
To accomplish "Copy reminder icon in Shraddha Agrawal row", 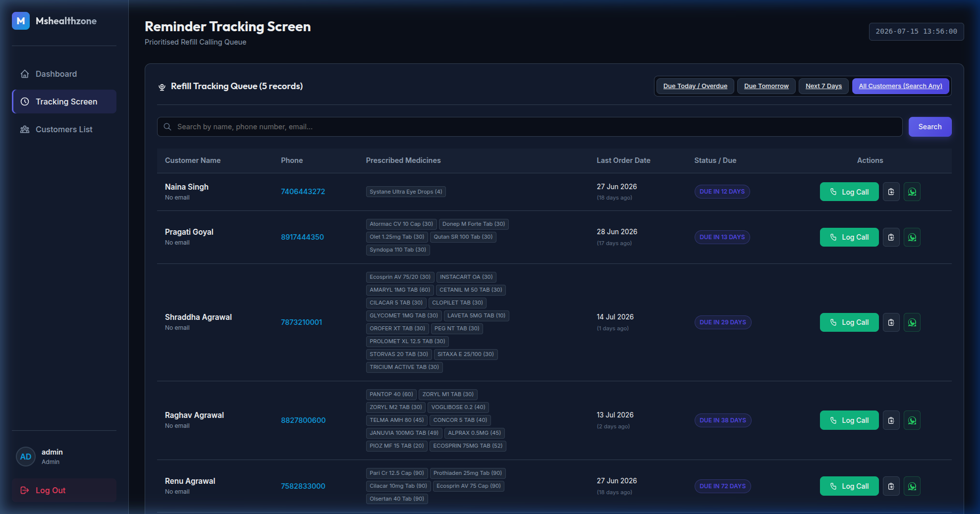I will coord(891,322).
